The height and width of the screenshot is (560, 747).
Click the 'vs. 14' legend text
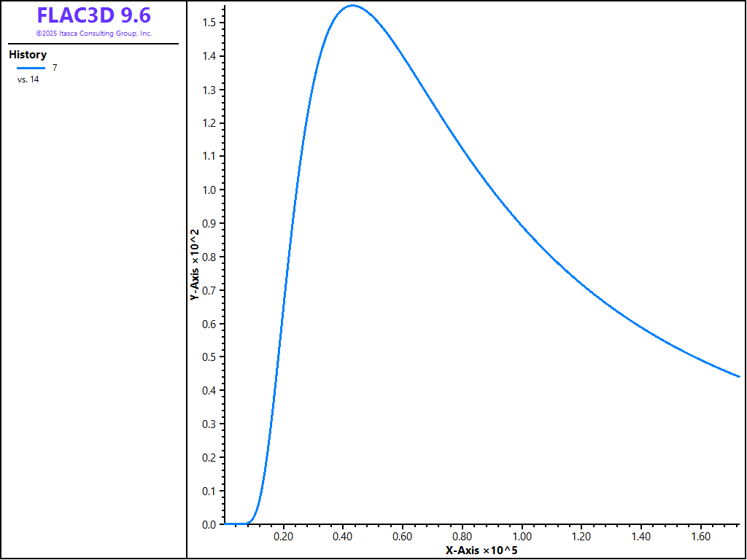(x=28, y=79)
